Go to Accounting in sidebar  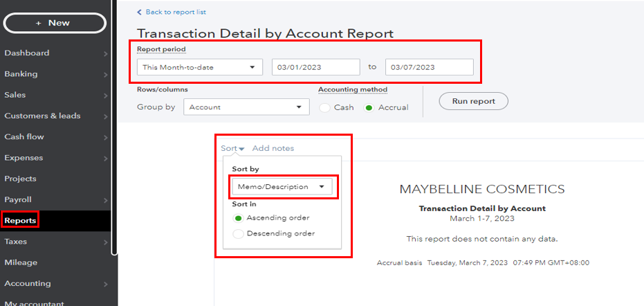point(28,284)
